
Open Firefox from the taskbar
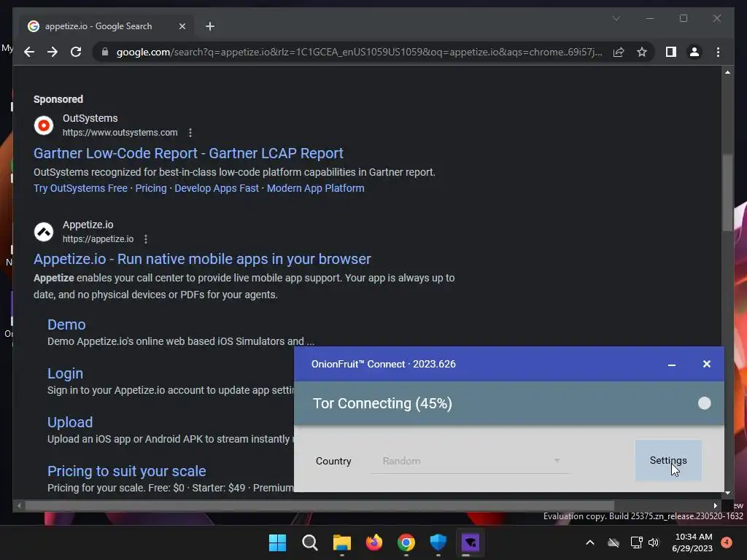pyautogui.click(x=374, y=542)
